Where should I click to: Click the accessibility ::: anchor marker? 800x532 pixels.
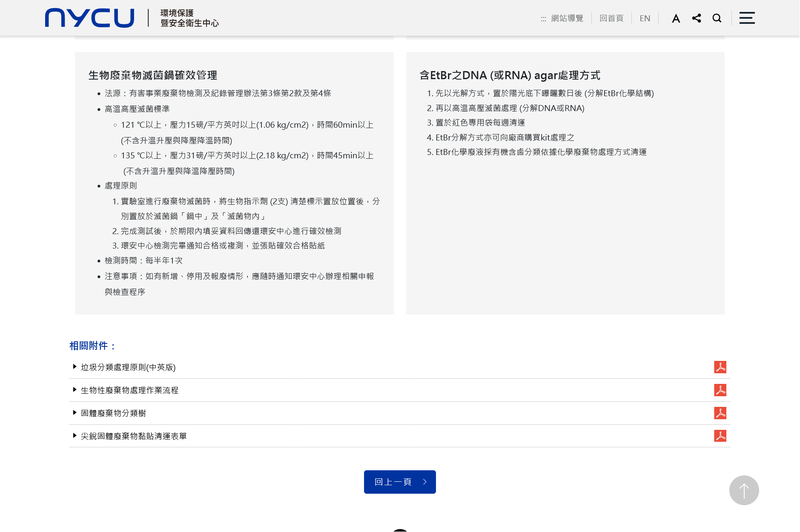pyautogui.click(x=543, y=19)
